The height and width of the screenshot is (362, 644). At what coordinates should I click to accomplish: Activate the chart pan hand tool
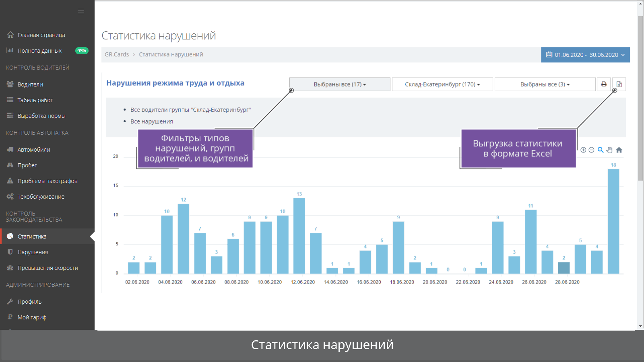point(609,150)
